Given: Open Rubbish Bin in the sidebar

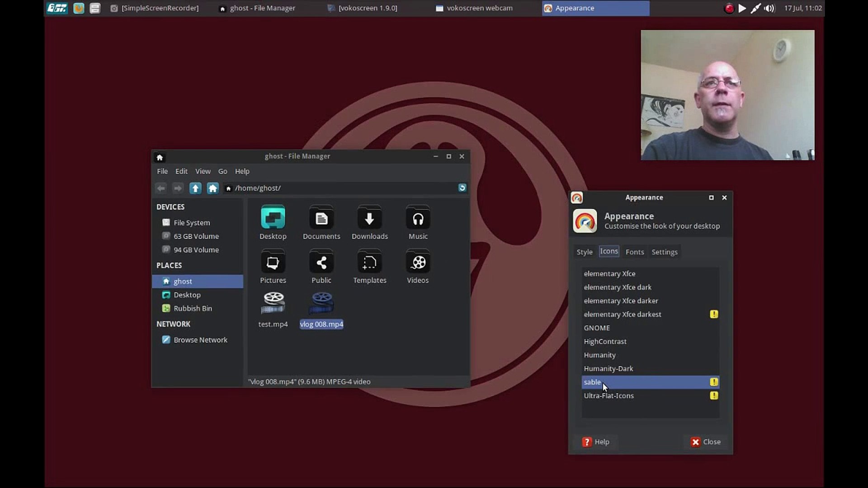Looking at the screenshot, I should click(198, 308).
